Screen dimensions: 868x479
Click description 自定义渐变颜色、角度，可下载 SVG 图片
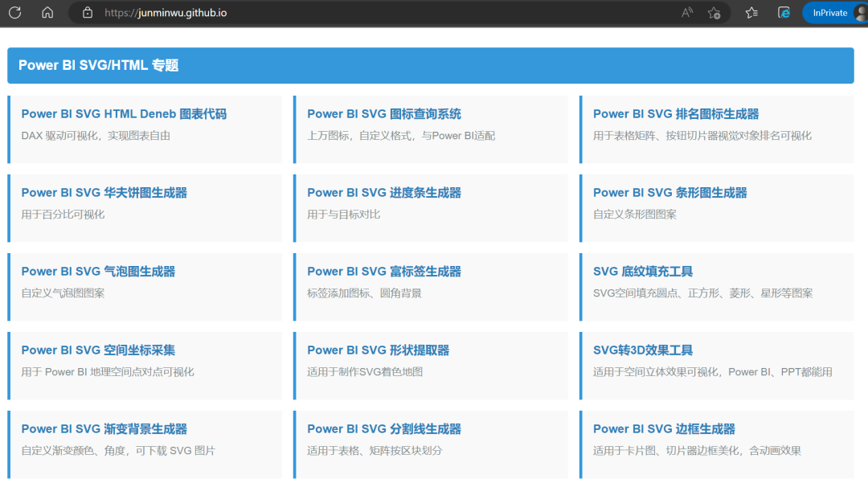pos(118,450)
